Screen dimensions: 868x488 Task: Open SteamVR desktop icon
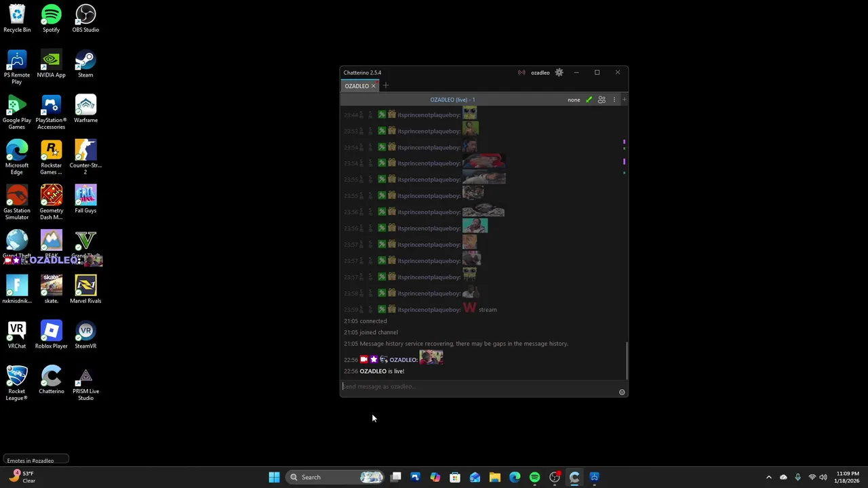pyautogui.click(x=85, y=335)
